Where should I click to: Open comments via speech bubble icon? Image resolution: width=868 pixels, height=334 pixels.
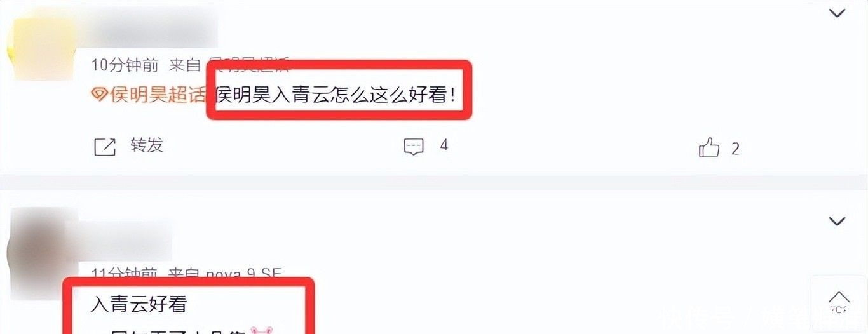point(414,147)
